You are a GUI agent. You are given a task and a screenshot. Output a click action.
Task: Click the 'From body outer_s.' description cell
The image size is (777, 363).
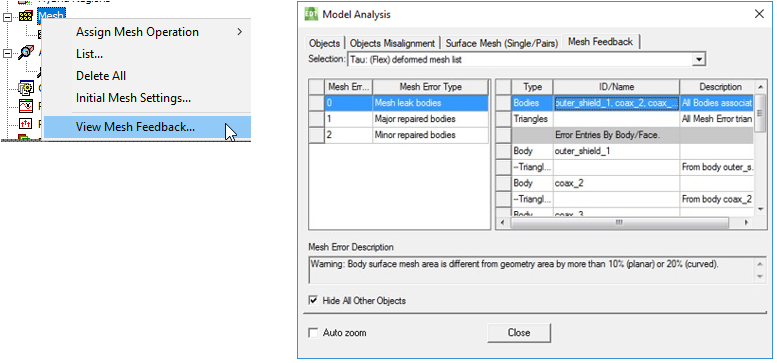point(717,167)
